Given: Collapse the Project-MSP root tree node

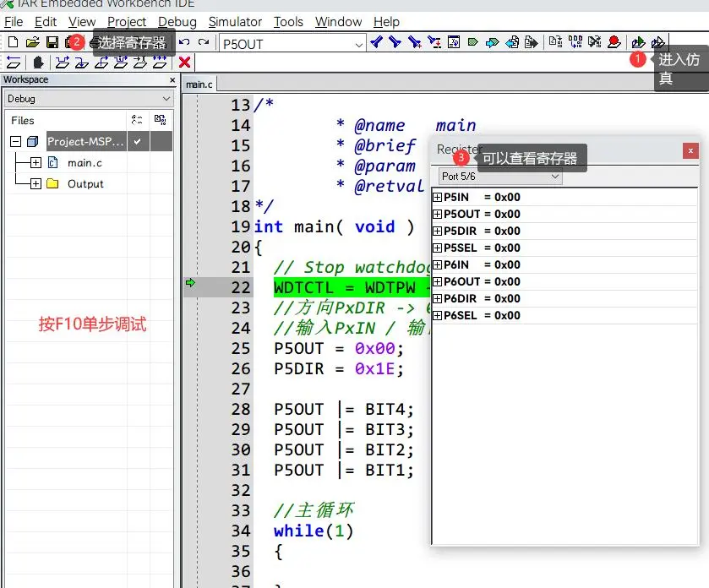Looking at the screenshot, I should (15, 141).
